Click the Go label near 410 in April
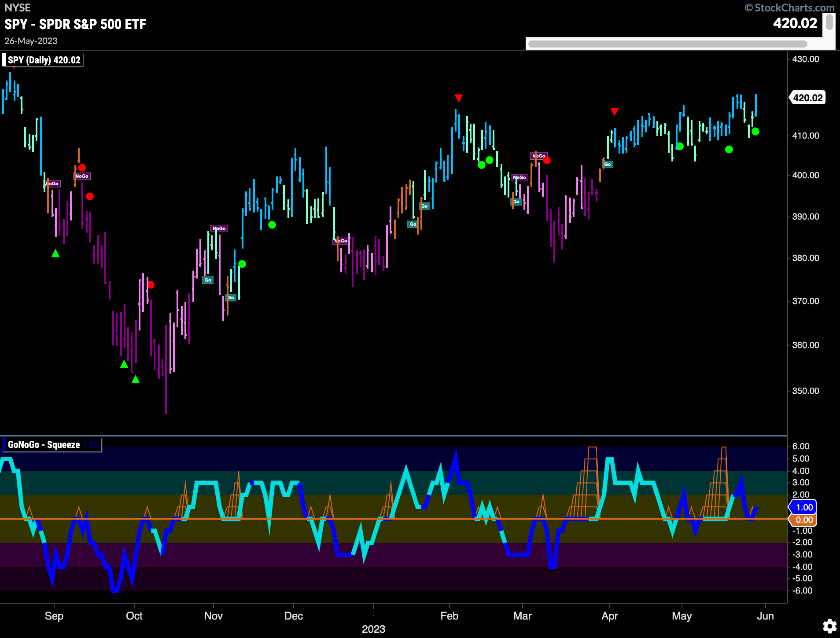Viewport: 840px width, 638px height. click(x=608, y=164)
